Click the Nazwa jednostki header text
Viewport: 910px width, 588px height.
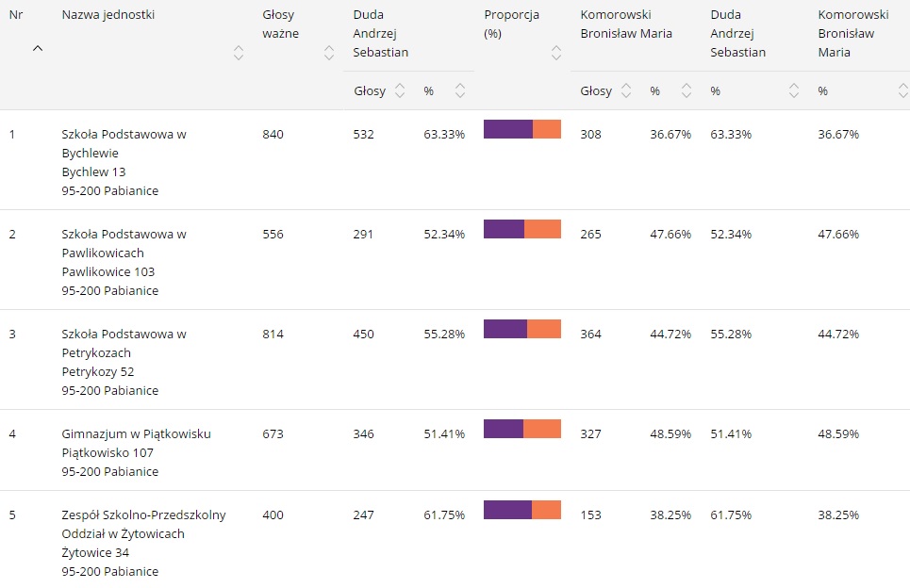[x=108, y=14]
